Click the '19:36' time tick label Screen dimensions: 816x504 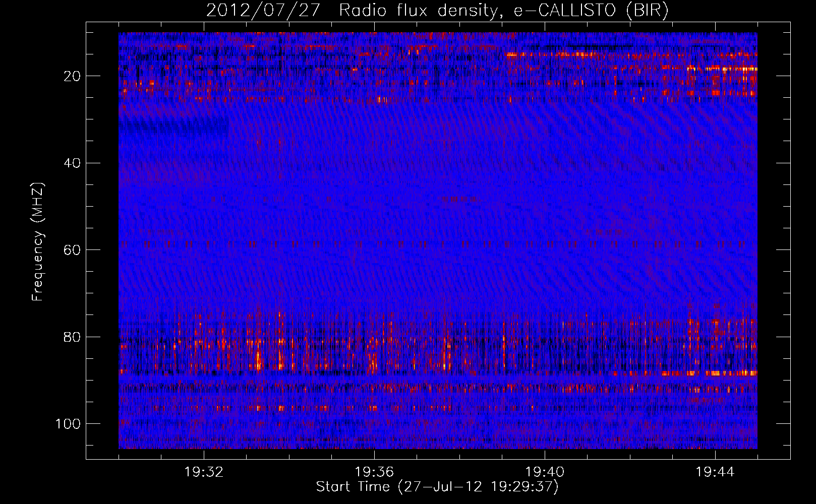tap(374, 472)
